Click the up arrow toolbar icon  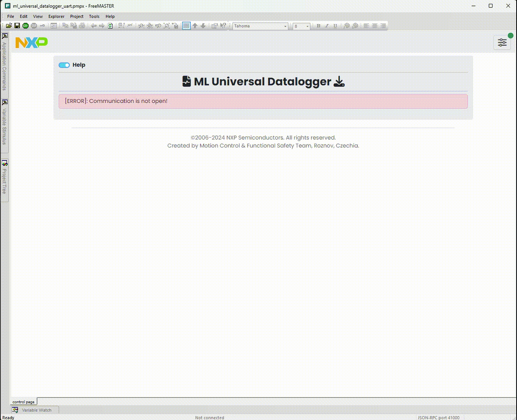click(x=195, y=26)
